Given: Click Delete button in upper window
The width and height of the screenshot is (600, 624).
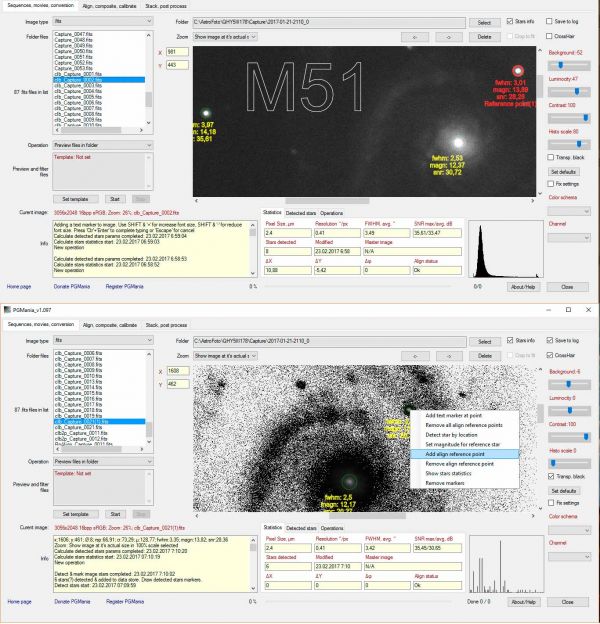Looking at the screenshot, I should click(x=484, y=37).
